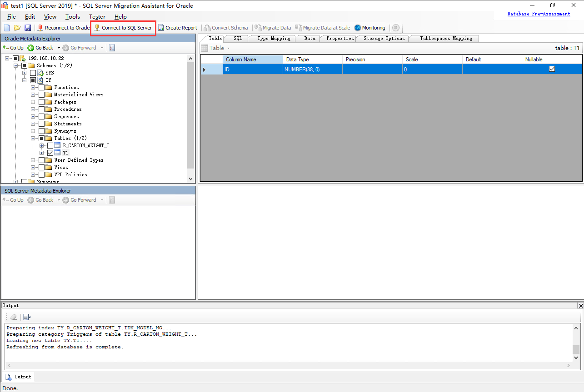
Task: Click Go Up in Oracle Metadata Explorer
Action: (x=13, y=48)
